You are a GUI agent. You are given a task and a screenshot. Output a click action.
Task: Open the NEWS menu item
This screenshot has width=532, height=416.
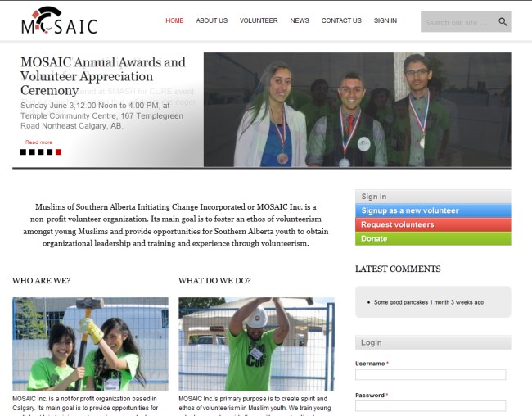click(x=300, y=20)
